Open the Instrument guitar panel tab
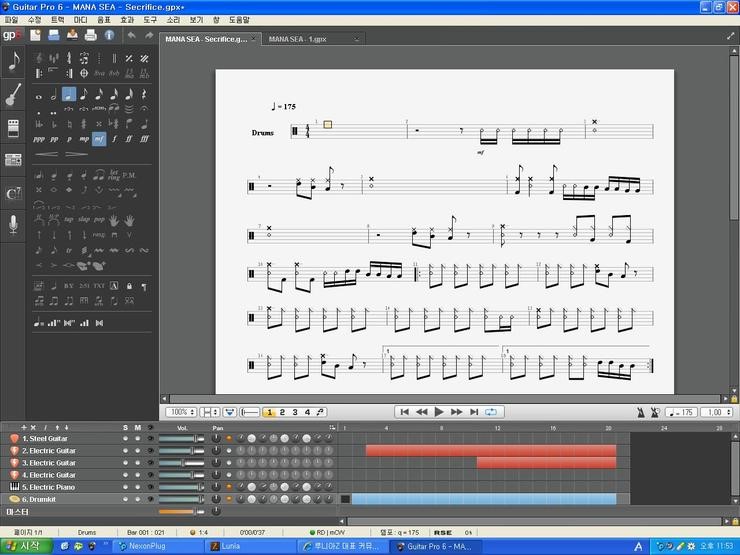The image size is (740, 555). [13, 94]
